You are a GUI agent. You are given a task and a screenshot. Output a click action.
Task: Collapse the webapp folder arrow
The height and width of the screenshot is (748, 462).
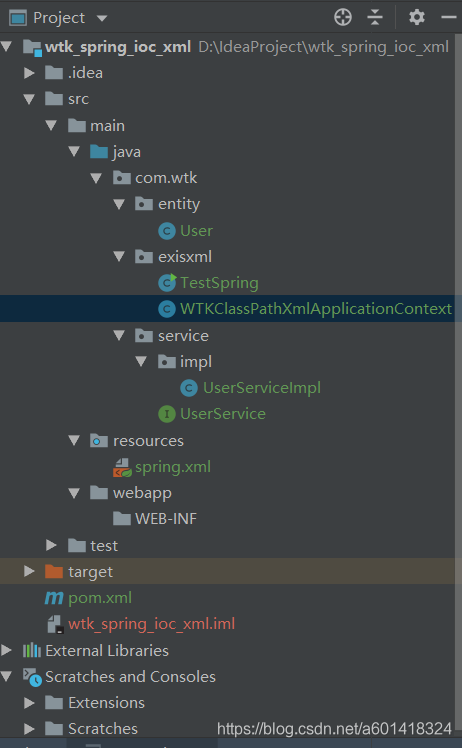tap(74, 493)
